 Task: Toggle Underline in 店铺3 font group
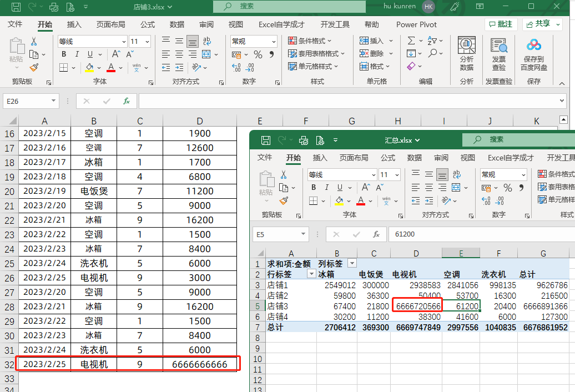coord(90,54)
